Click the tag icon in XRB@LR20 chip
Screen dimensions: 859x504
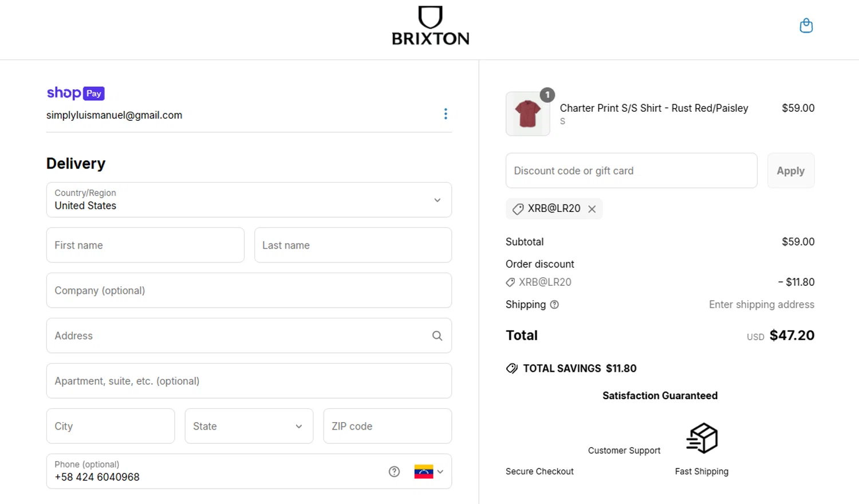[x=518, y=209]
